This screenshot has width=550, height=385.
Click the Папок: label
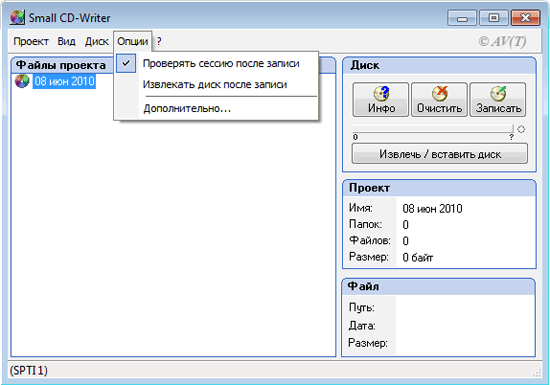[365, 224]
